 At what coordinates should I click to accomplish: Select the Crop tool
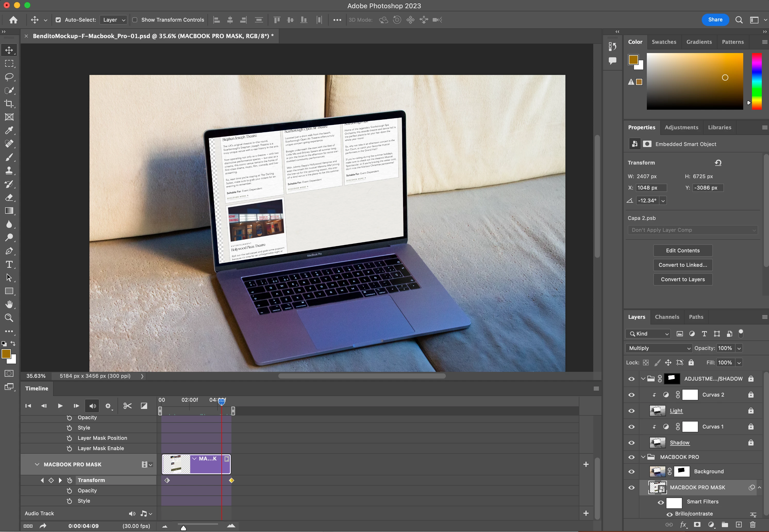pyautogui.click(x=9, y=104)
